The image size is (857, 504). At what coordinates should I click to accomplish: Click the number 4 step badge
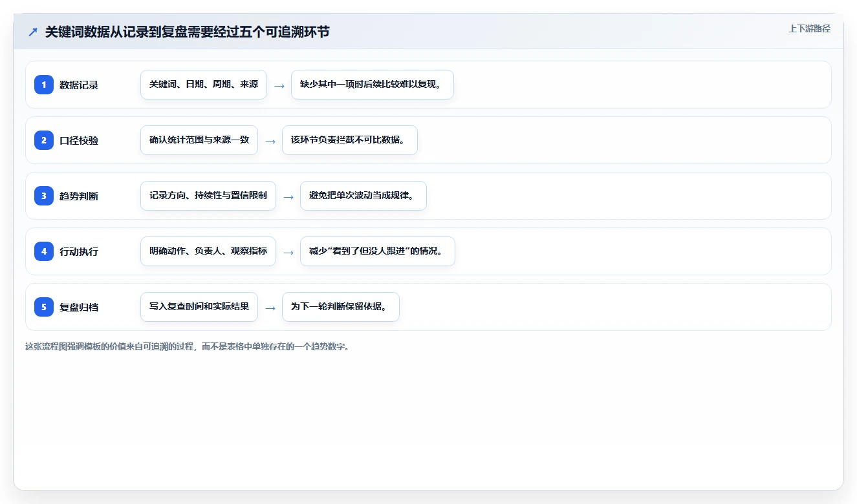[44, 251]
